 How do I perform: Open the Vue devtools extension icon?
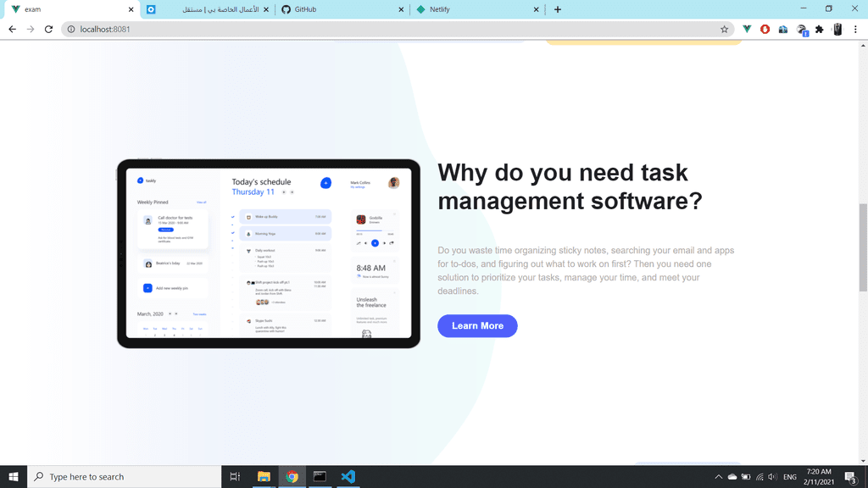(747, 30)
